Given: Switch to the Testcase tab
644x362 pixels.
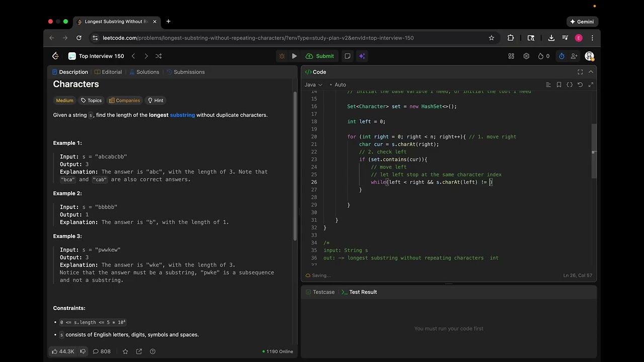Looking at the screenshot, I should 319,292.
